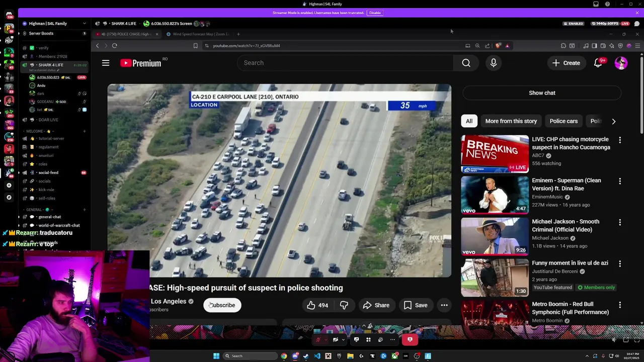Start voice search with microphone icon

point(494,63)
